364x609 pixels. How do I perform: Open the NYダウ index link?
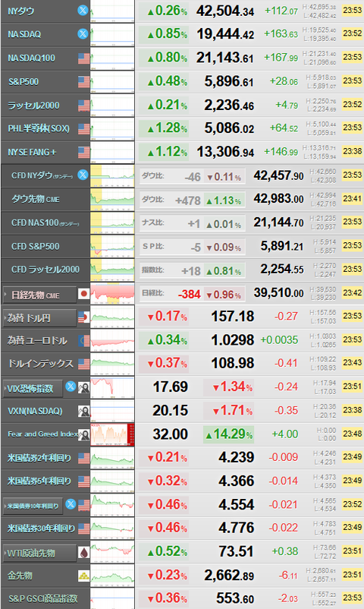click(x=21, y=11)
